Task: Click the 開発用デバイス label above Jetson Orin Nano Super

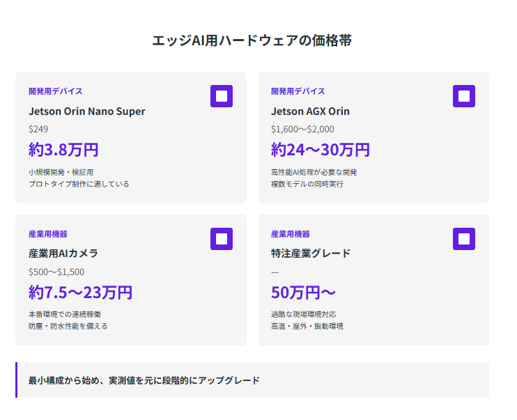Action: pos(56,91)
